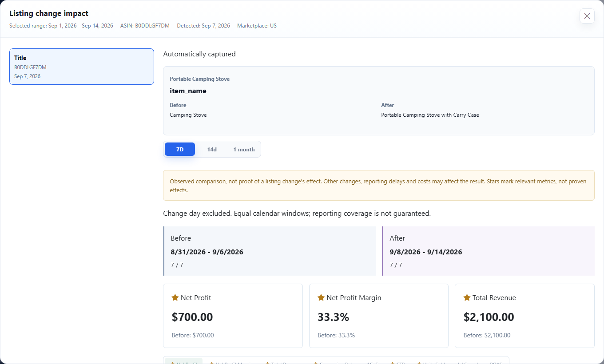
Task: Click the Observed comparison warning notice
Action: [x=379, y=186]
